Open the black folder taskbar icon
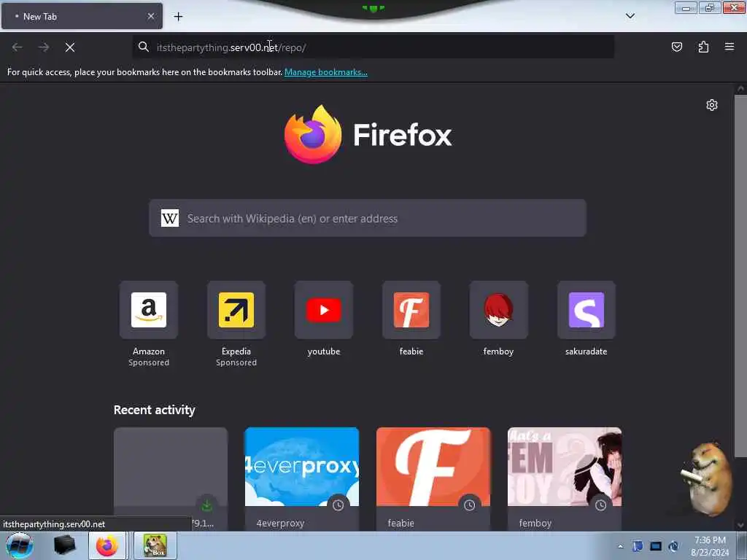747x560 pixels. (x=64, y=545)
